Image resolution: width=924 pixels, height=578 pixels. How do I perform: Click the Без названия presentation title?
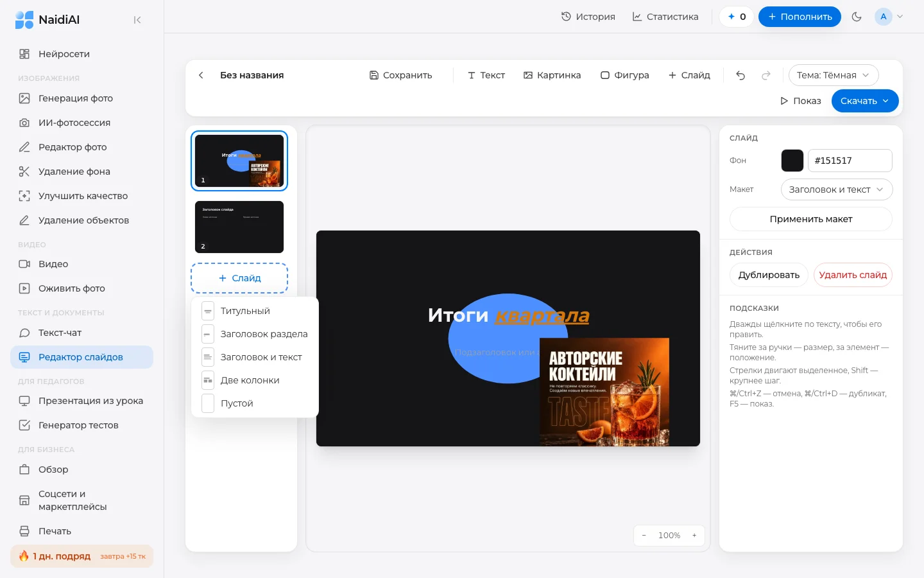[x=252, y=75]
